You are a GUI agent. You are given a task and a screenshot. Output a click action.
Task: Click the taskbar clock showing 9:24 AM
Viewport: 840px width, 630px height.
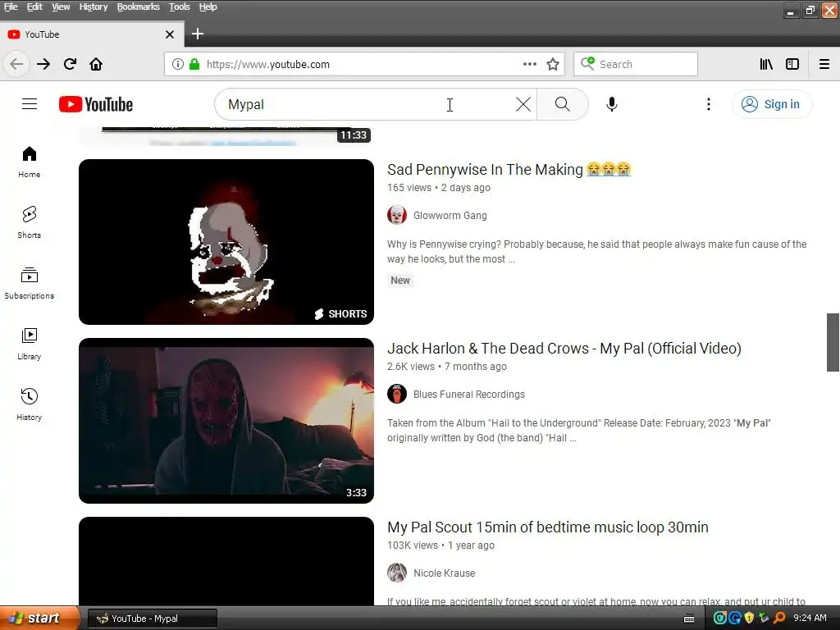810,619
